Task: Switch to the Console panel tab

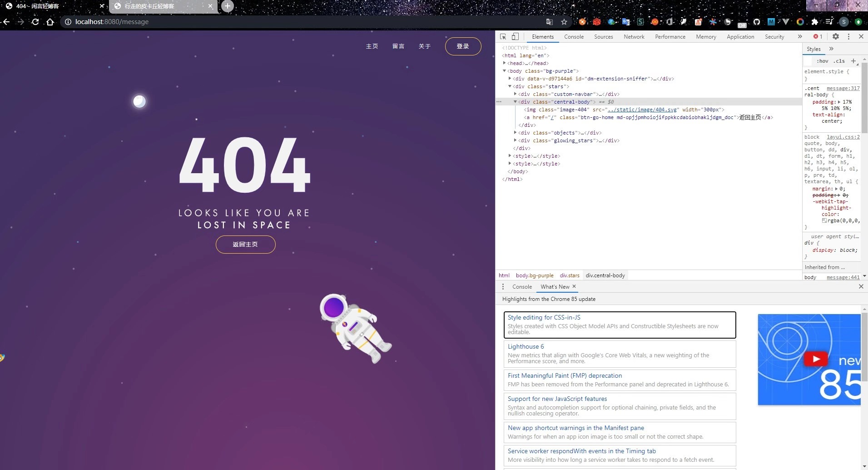Action: coord(574,37)
